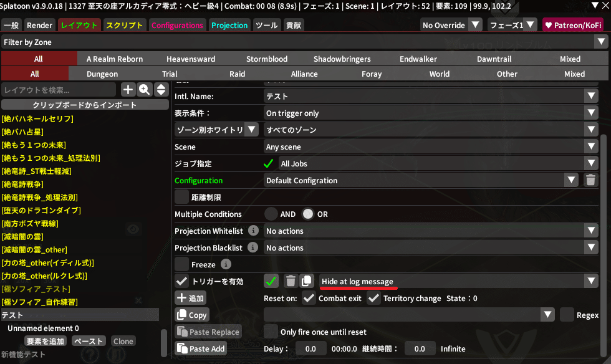Click the info icon next to Freeze

[x=226, y=264]
